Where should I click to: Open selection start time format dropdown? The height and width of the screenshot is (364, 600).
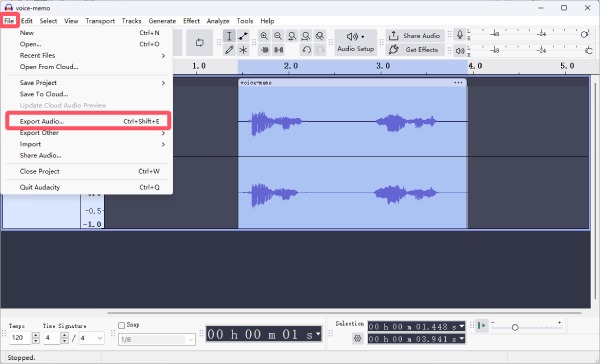(x=461, y=326)
